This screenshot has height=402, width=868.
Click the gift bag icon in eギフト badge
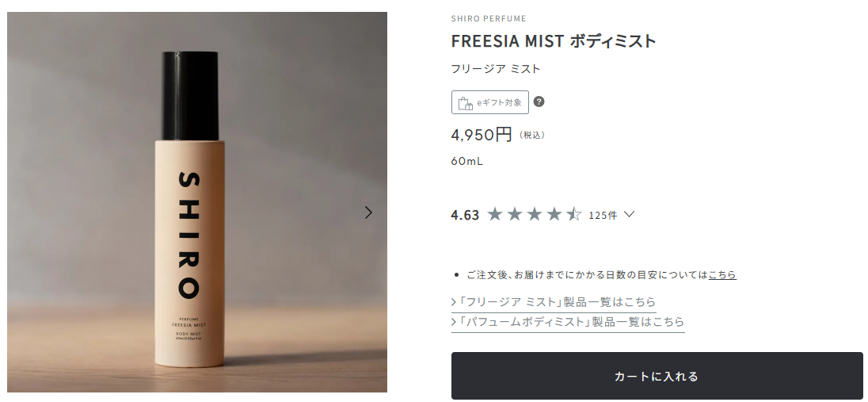pyautogui.click(x=465, y=102)
